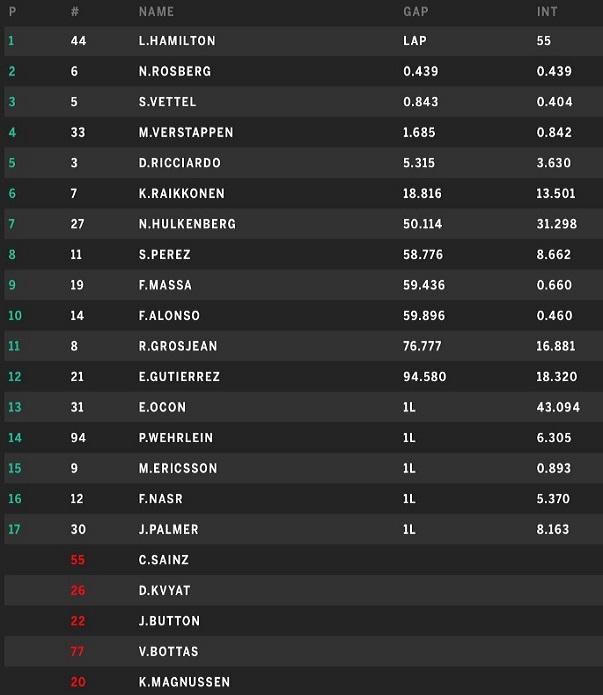The image size is (603, 695).
Task: Open S.VETTEL's driver entry
Action: 169,102
